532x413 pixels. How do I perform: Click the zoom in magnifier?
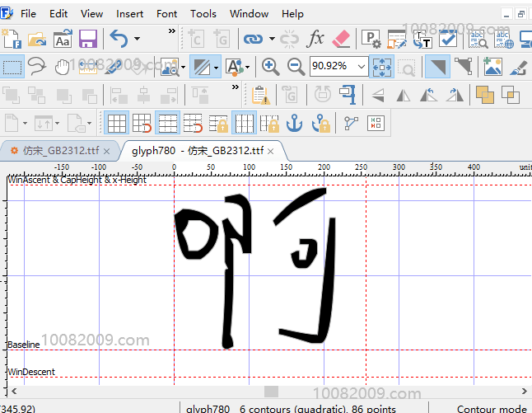pos(270,67)
